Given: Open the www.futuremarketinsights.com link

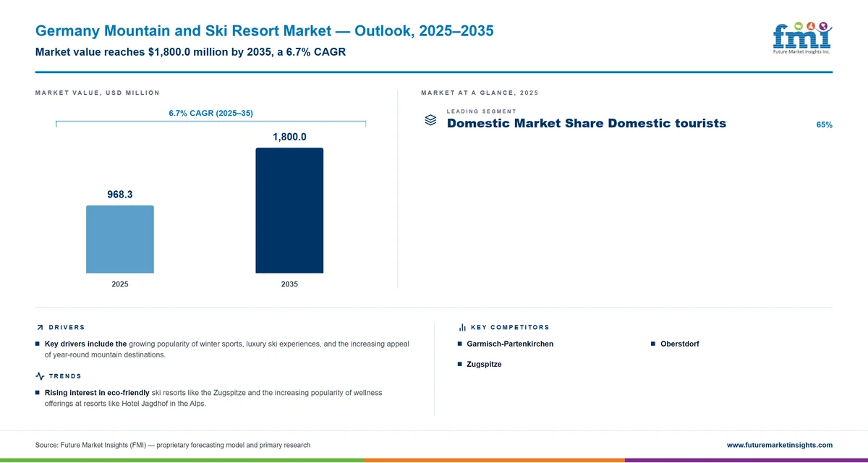Looking at the screenshot, I should 779,445.
